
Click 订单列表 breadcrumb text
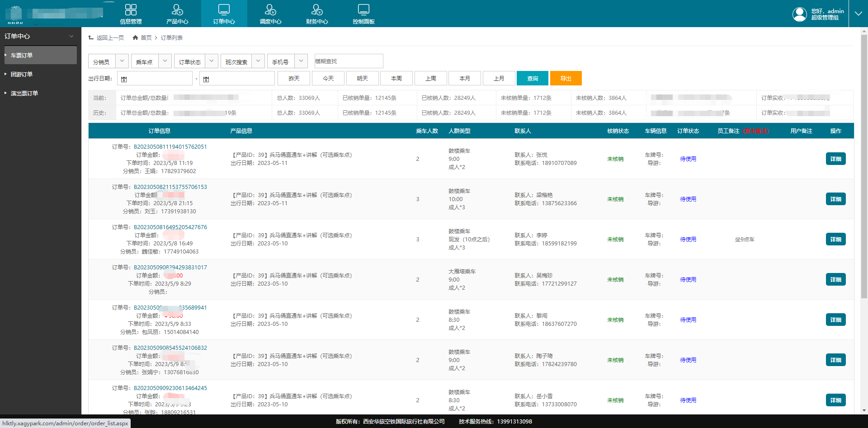coord(172,38)
